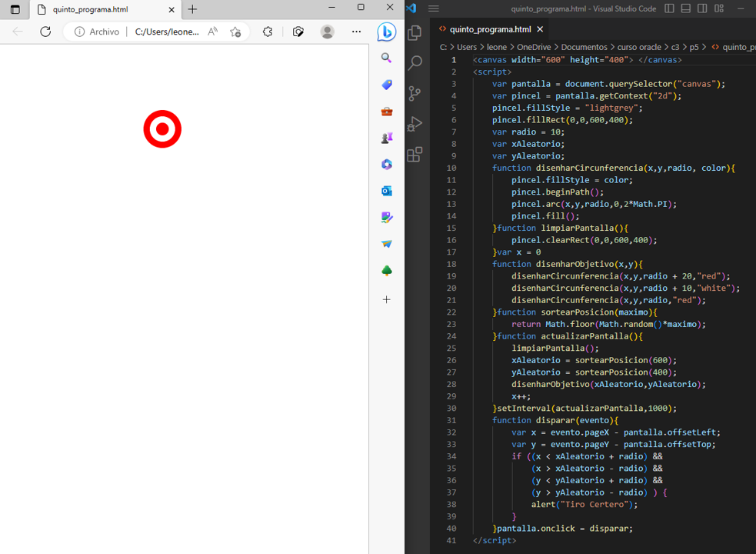Open Shopping tag in Edge sidebar
The height and width of the screenshot is (554, 756).
pyautogui.click(x=386, y=85)
